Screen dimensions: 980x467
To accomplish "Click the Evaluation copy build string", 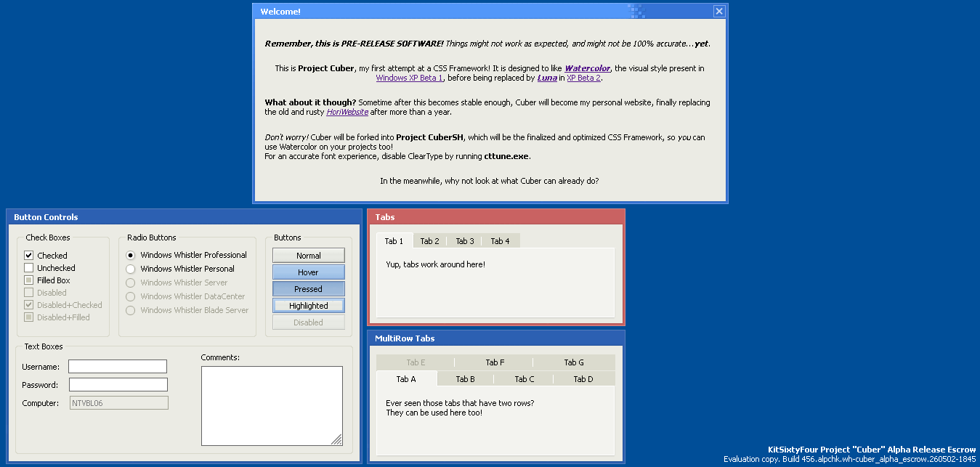I will (849, 459).
